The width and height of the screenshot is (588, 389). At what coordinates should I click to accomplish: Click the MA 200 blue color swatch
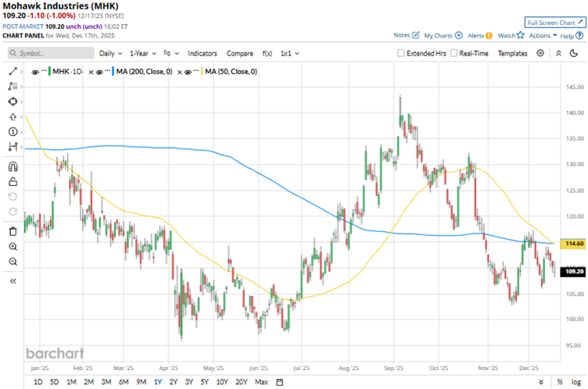pos(113,72)
